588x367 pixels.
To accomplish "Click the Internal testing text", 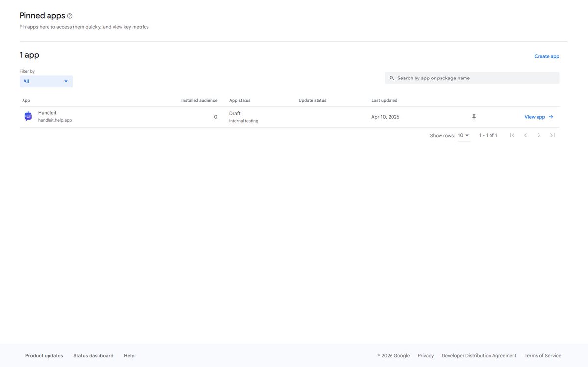I will pyautogui.click(x=244, y=121).
